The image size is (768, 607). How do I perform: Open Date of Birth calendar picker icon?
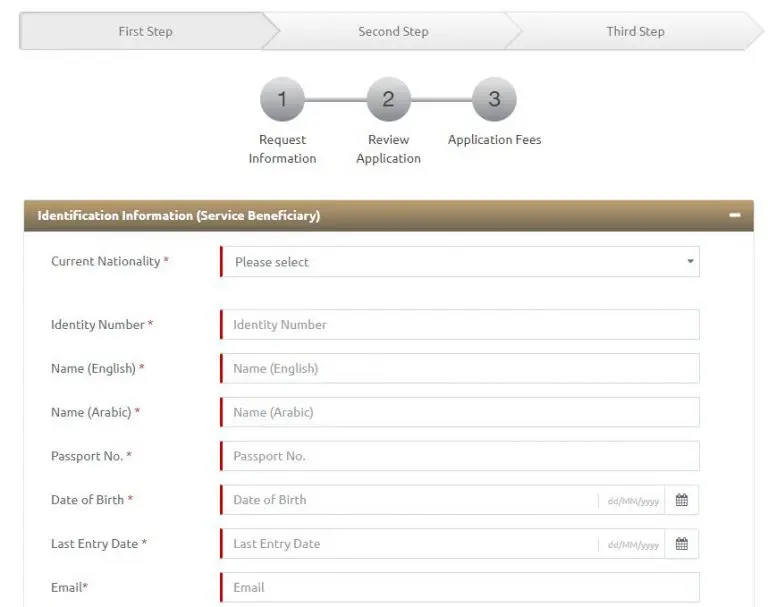pos(681,500)
